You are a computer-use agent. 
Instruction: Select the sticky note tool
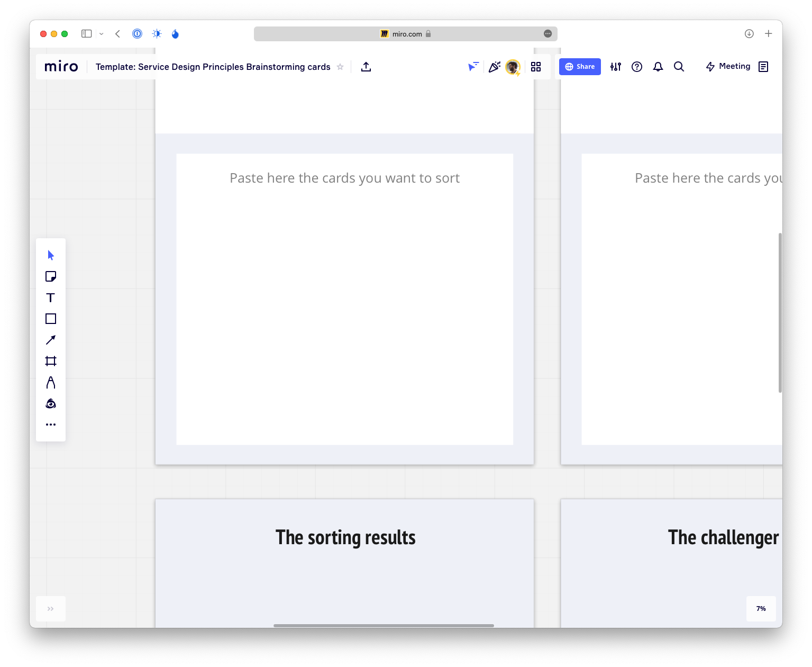click(x=51, y=276)
